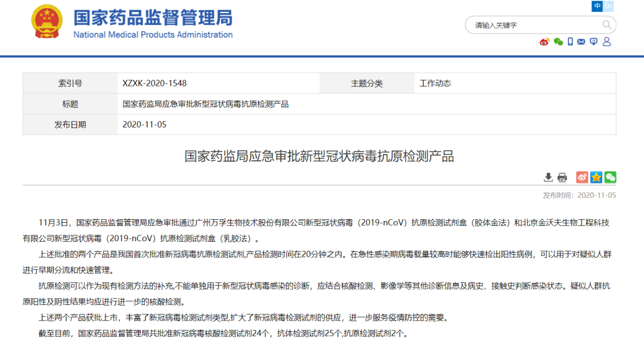Share article to QZone star icon
The height and width of the screenshot is (355, 644).
596,177
